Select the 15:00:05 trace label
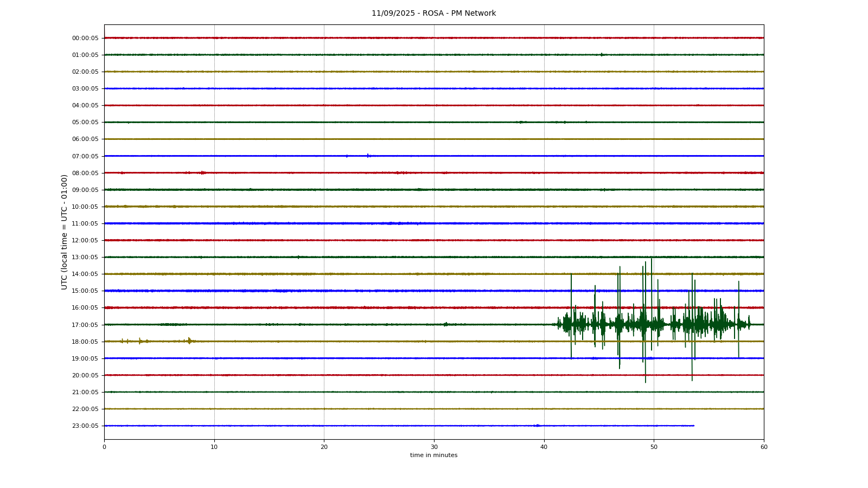Screen dimensions: 868x488 [x=85, y=291]
